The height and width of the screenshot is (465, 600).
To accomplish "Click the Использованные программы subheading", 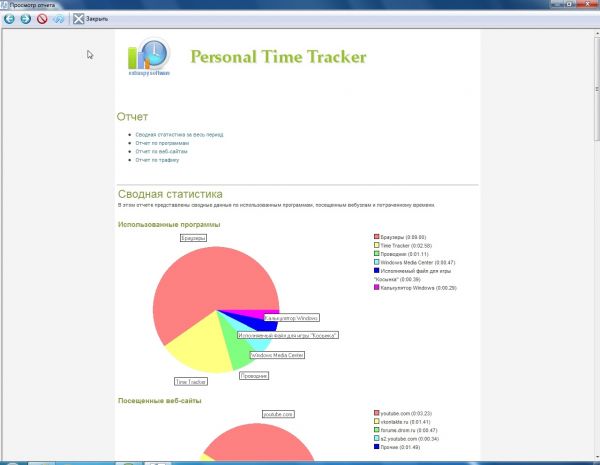I will coord(169,225).
